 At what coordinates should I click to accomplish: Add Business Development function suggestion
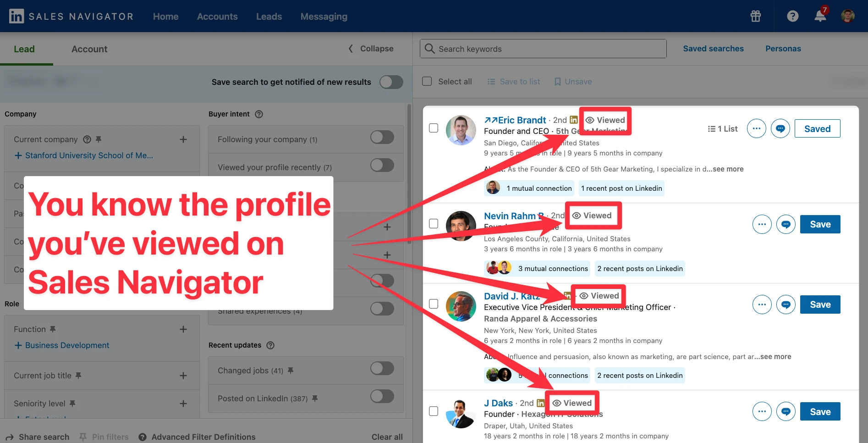[x=62, y=345]
